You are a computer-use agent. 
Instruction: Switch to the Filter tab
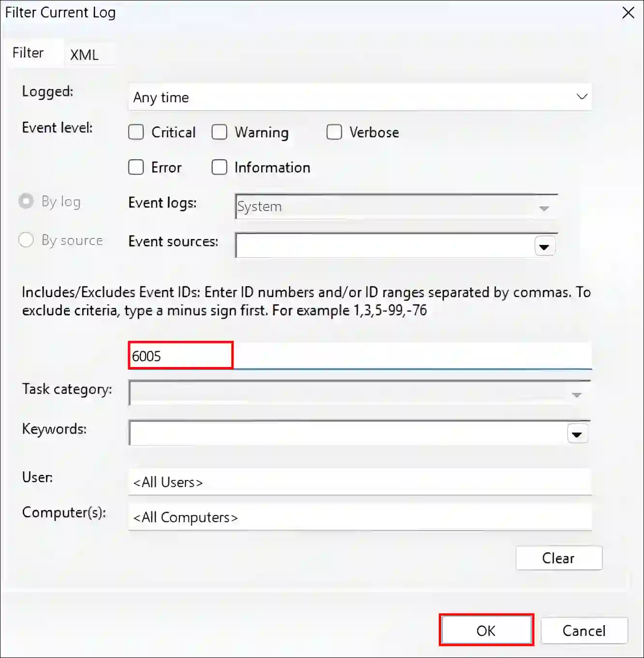point(27,52)
